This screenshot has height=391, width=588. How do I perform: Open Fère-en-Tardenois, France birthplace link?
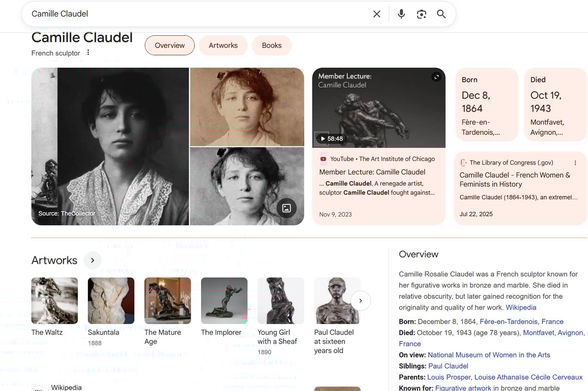click(522, 322)
